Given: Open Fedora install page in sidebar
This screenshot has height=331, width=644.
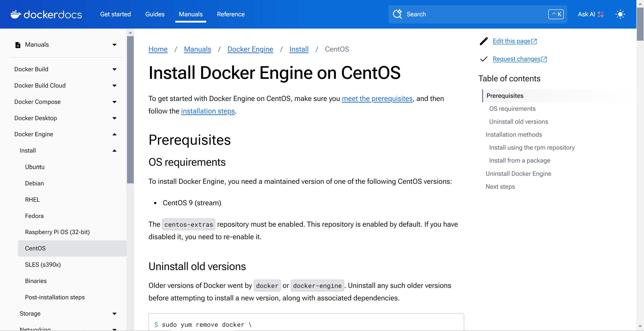Looking at the screenshot, I should pos(34,216).
